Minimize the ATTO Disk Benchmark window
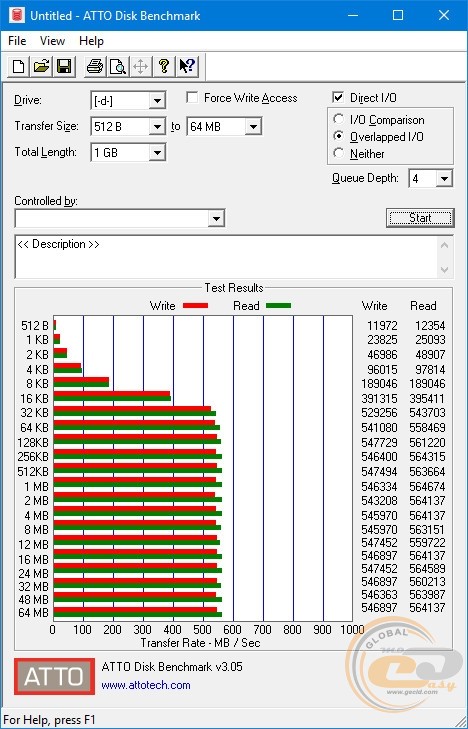 354,15
